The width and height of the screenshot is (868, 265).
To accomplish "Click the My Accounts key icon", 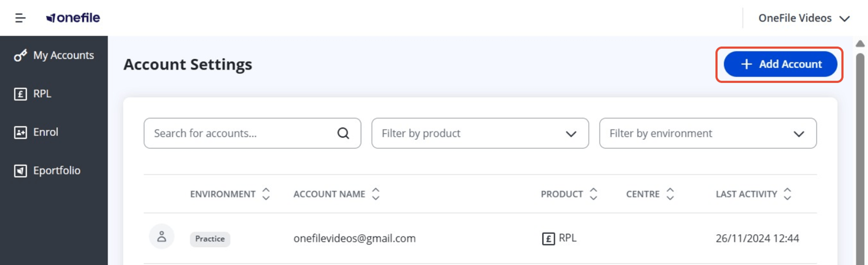I will tap(20, 55).
